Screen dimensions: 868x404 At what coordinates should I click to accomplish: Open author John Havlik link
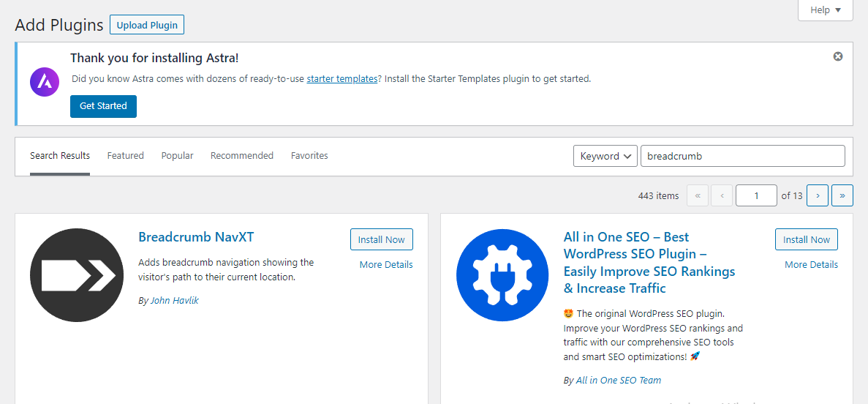174,300
